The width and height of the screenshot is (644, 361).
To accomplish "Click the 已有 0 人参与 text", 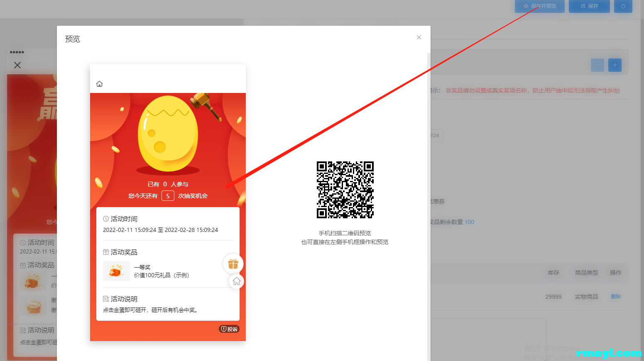I will tap(168, 184).
